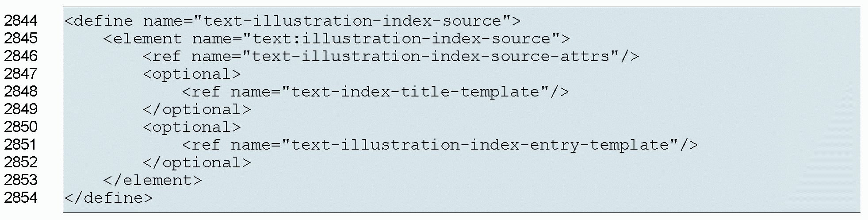Click line number 2844

21,21
